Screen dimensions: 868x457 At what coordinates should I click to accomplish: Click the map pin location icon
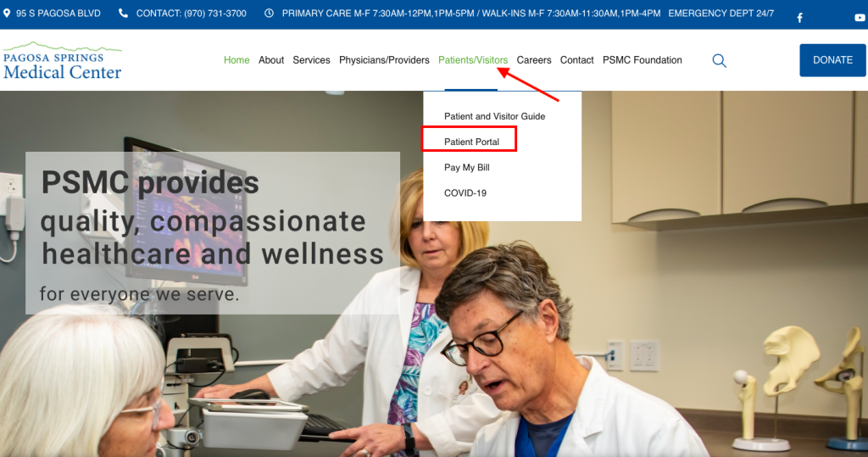[7, 13]
